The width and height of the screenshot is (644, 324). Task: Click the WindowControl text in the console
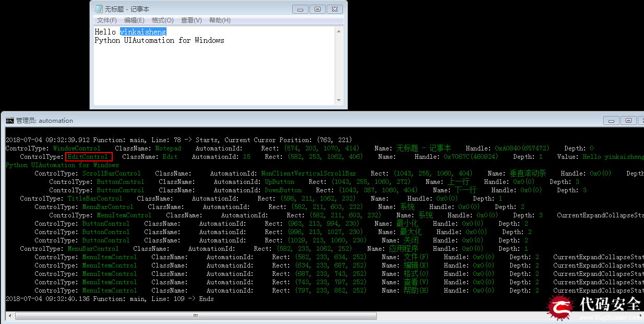(77, 148)
